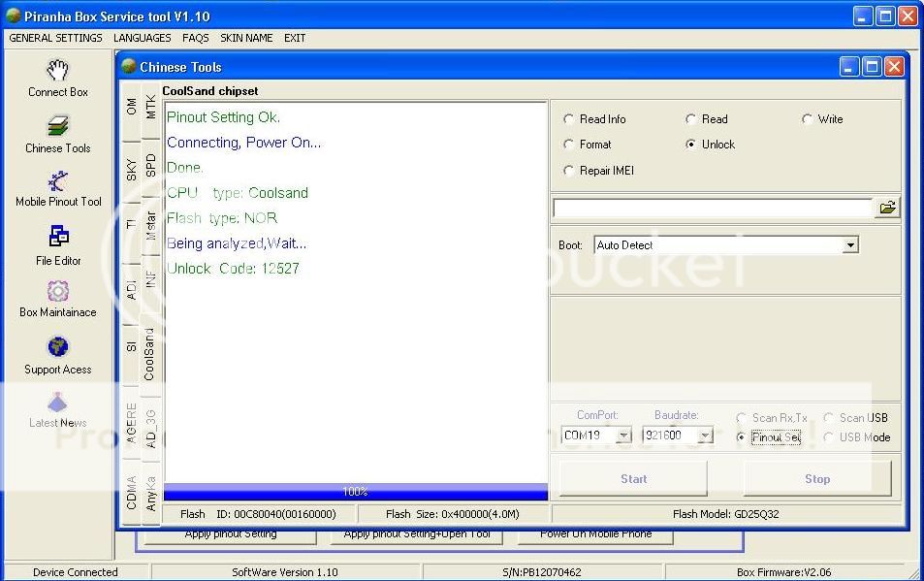
Task: Choose the Format radio option
Action: [568, 145]
